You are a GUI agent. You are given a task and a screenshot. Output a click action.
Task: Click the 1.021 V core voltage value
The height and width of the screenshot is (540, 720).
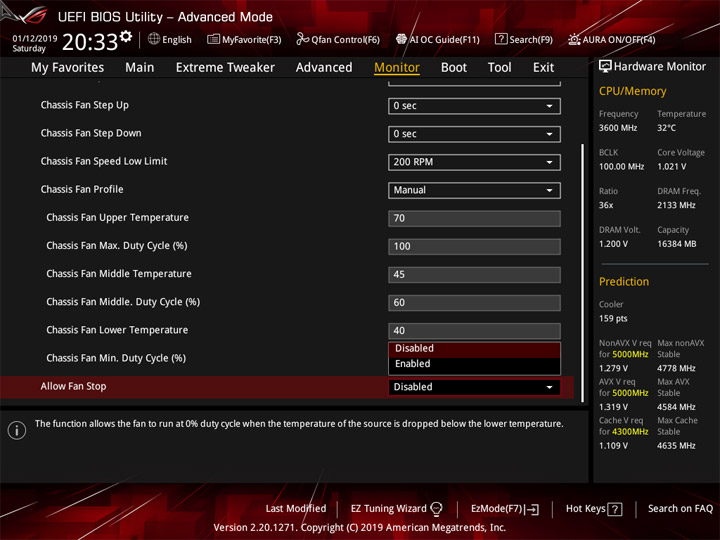click(671, 167)
